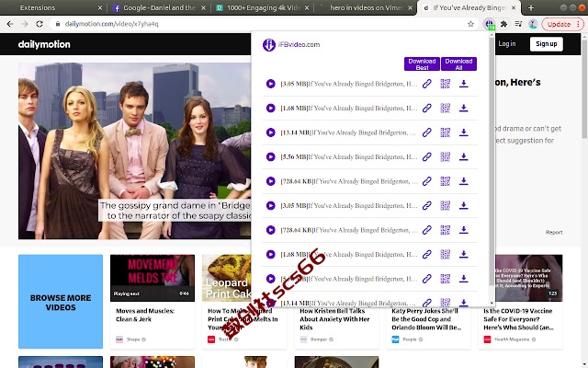The image size is (588, 368).
Task: Show QR code for second 728.64 KB entry
Action: point(445,230)
